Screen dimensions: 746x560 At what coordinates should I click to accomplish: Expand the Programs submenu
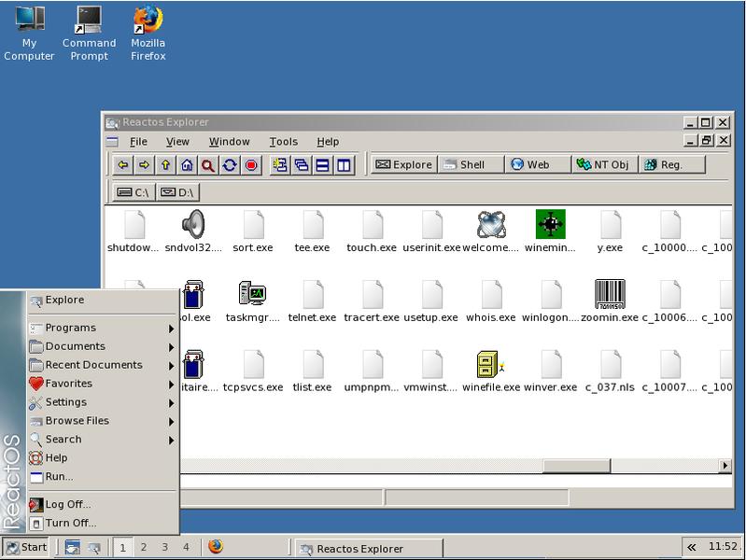pyautogui.click(x=103, y=328)
